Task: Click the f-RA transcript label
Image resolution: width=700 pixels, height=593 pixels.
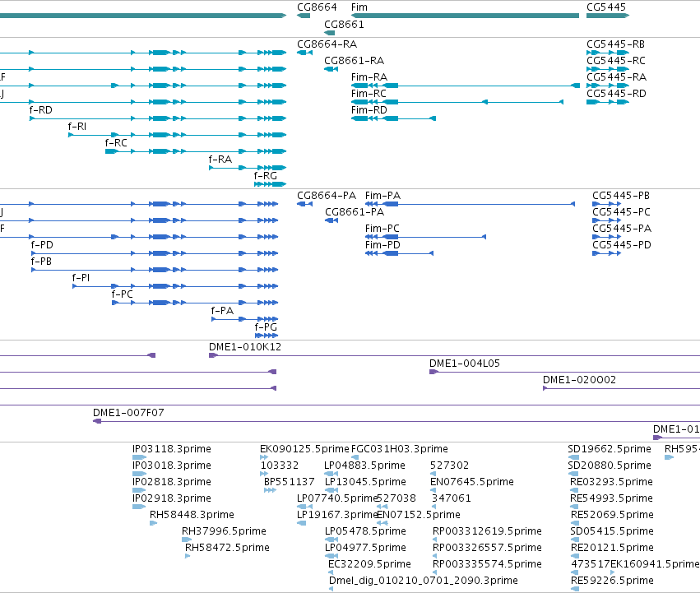Action: pos(220,160)
